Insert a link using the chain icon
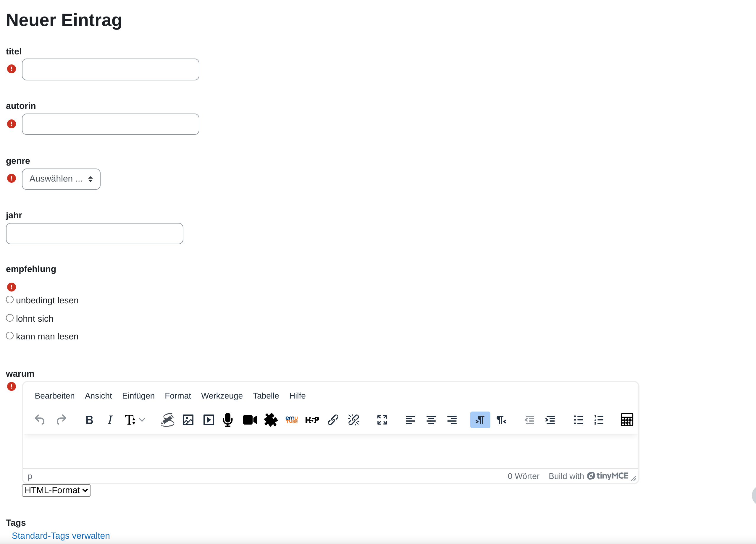756x544 pixels. [x=333, y=420]
